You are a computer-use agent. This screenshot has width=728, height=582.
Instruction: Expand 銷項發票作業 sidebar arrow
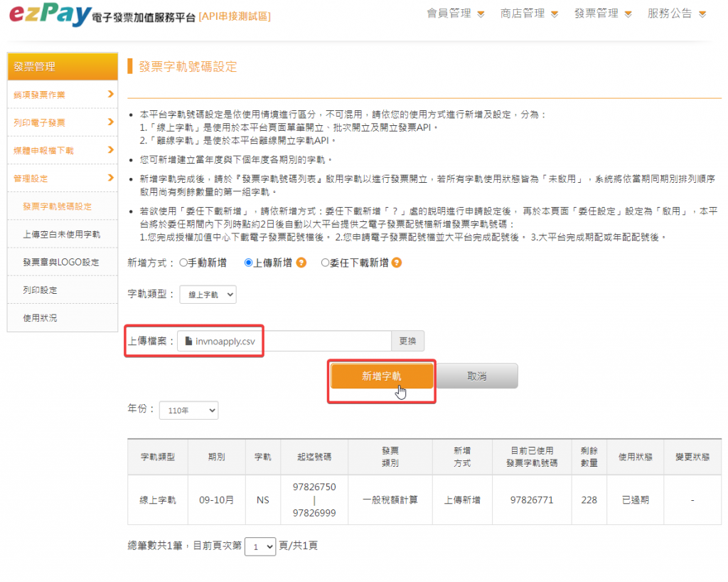pyautogui.click(x=110, y=94)
